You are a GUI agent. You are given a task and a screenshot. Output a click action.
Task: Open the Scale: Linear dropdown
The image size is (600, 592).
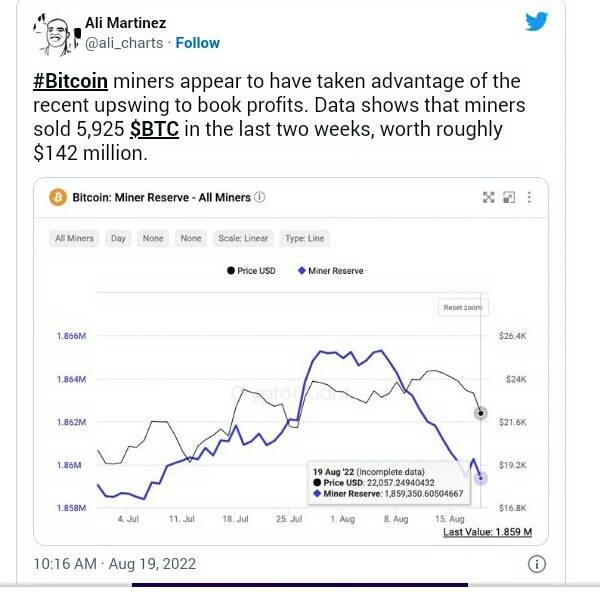click(x=243, y=238)
